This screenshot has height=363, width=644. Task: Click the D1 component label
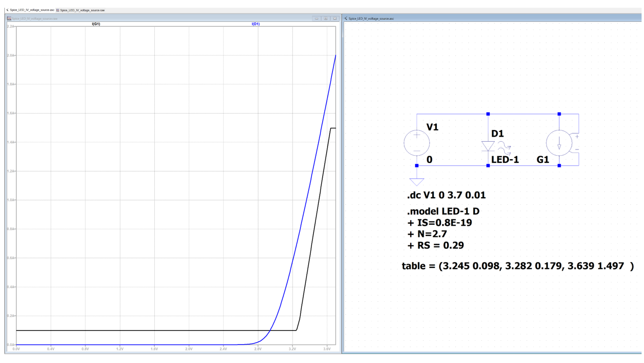click(497, 134)
